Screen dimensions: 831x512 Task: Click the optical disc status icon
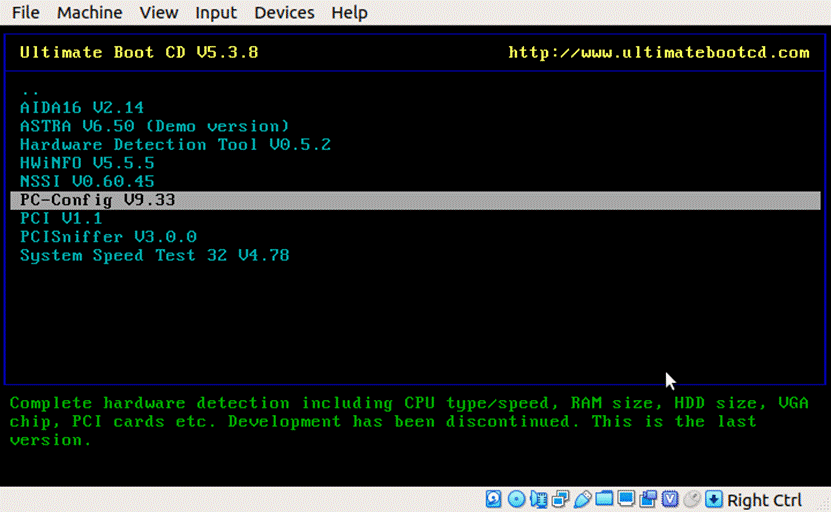point(516,499)
